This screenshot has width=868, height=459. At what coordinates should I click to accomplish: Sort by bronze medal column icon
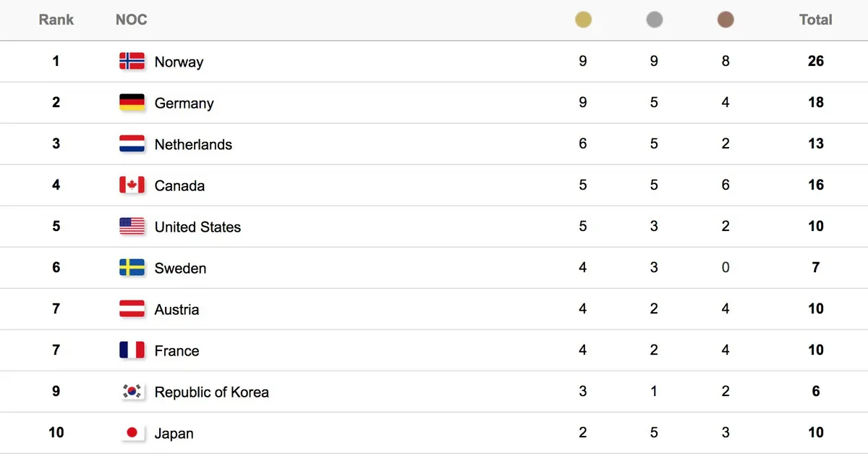(726, 20)
